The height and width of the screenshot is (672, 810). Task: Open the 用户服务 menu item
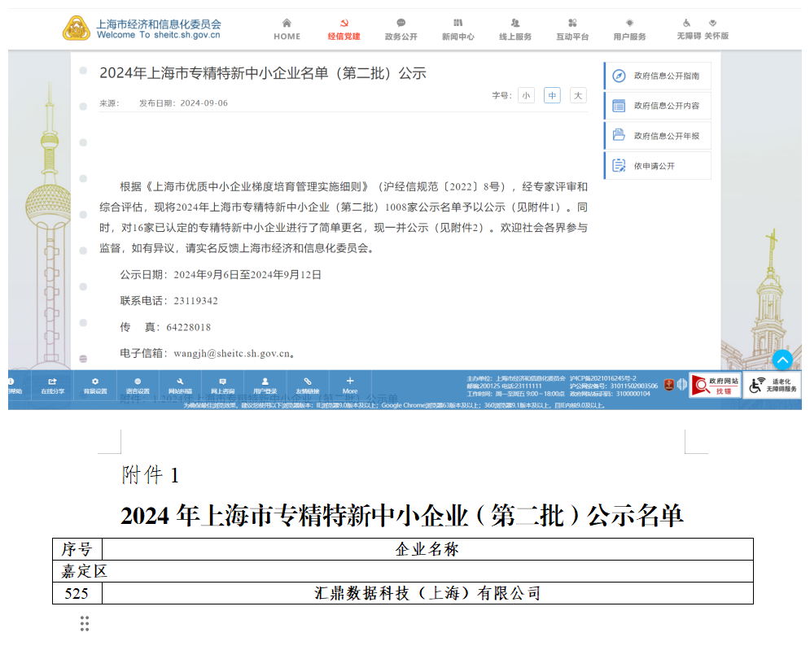(630, 29)
